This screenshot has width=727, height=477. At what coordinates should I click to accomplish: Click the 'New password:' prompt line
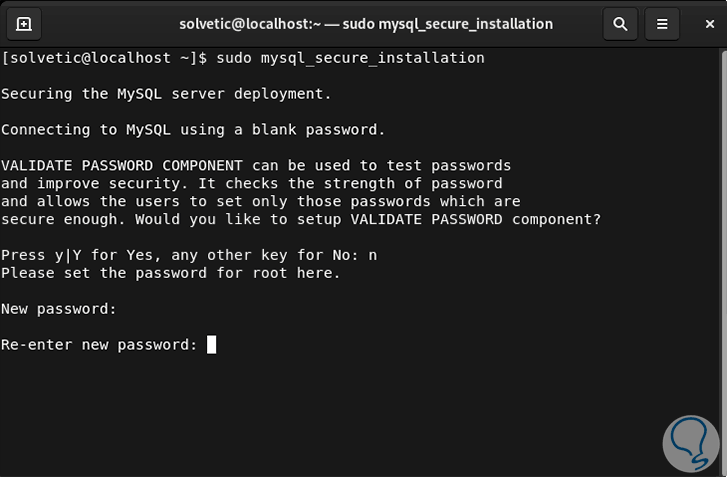tap(59, 309)
